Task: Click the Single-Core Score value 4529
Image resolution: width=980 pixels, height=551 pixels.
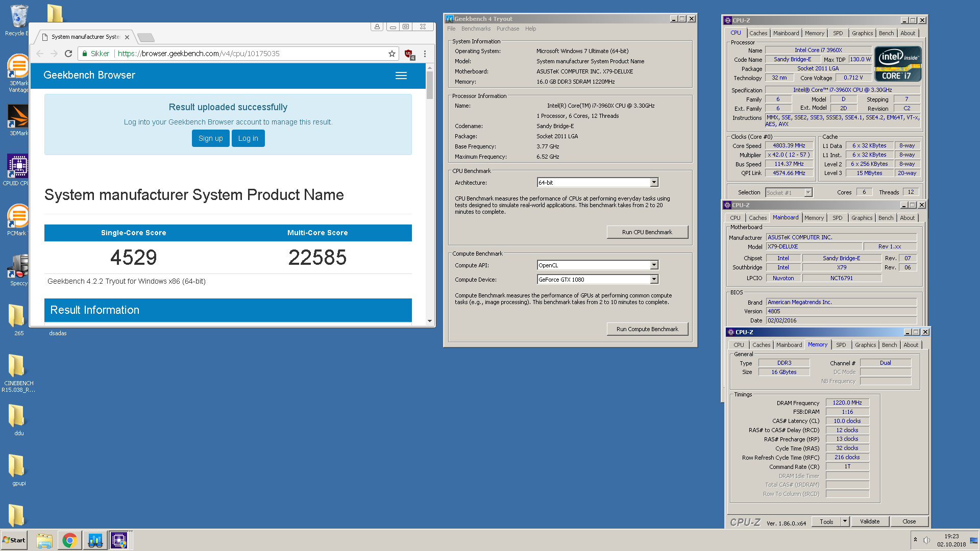Action: (134, 257)
